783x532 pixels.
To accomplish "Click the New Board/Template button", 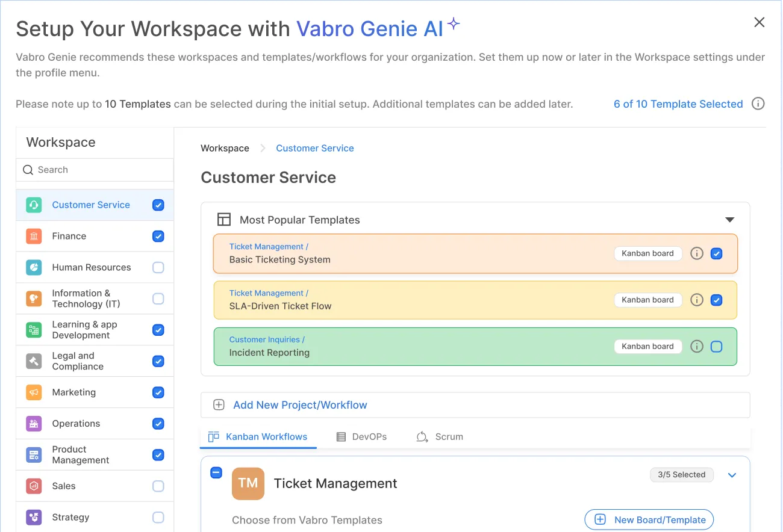I will point(649,520).
